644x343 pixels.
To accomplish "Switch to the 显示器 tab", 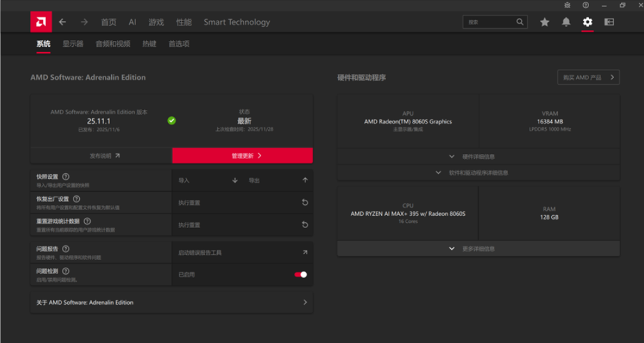I will coord(73,44).
